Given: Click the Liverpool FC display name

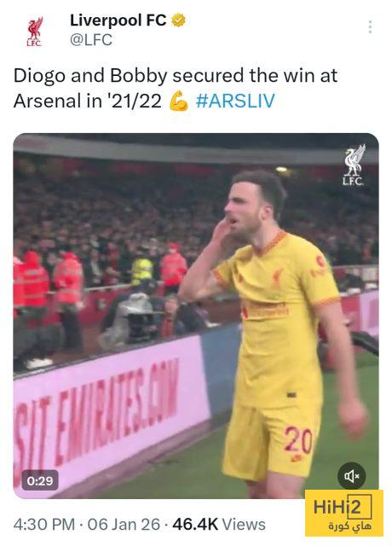Looking at the screenshot, I should tap(118, 20).
